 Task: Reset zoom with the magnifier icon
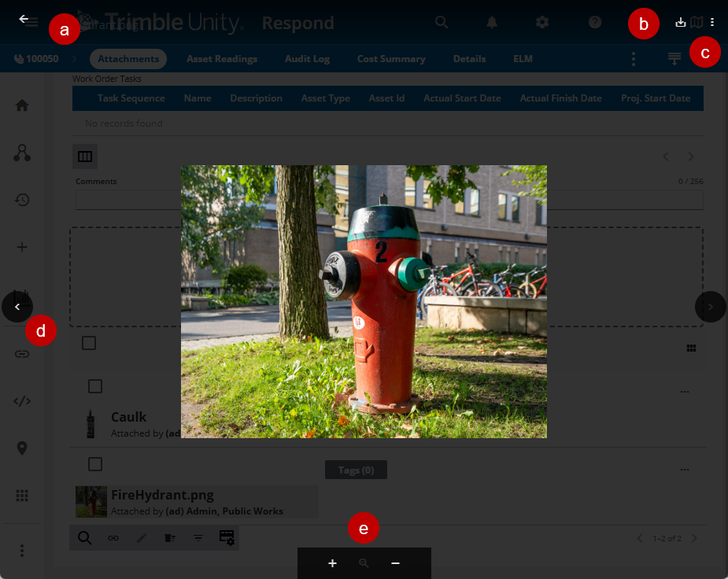pyautogui.click(x=364, y=563)
